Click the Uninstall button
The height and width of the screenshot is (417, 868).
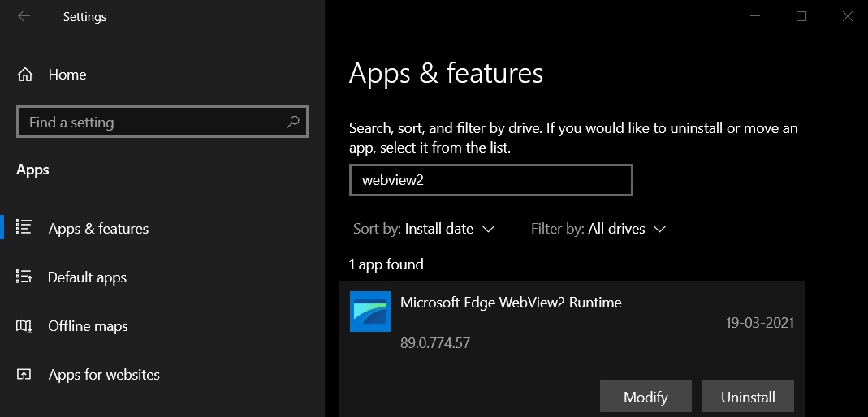(x=748, y=397)
